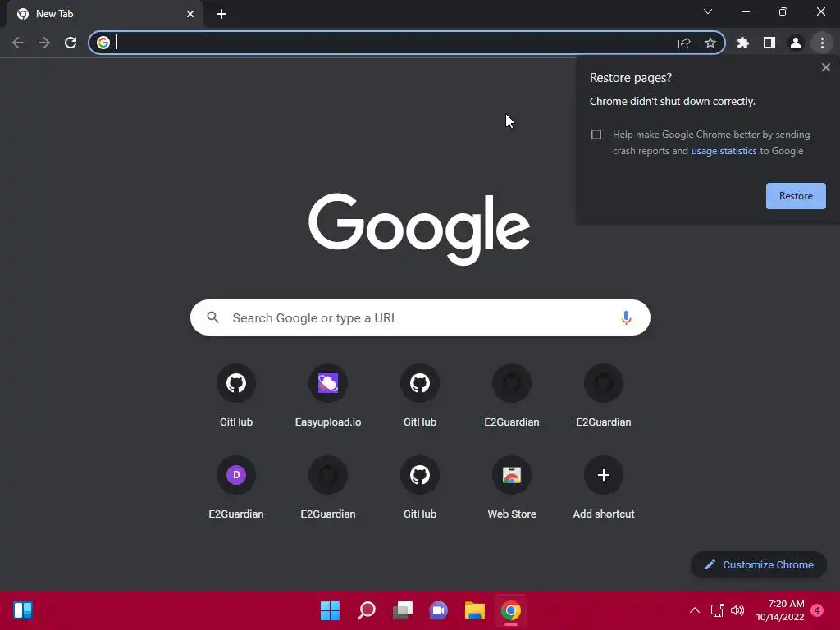This screenshot has height=630, width=840.
Task: Click the Restore button
Action: pyautogui.click(x=796, y=196)
